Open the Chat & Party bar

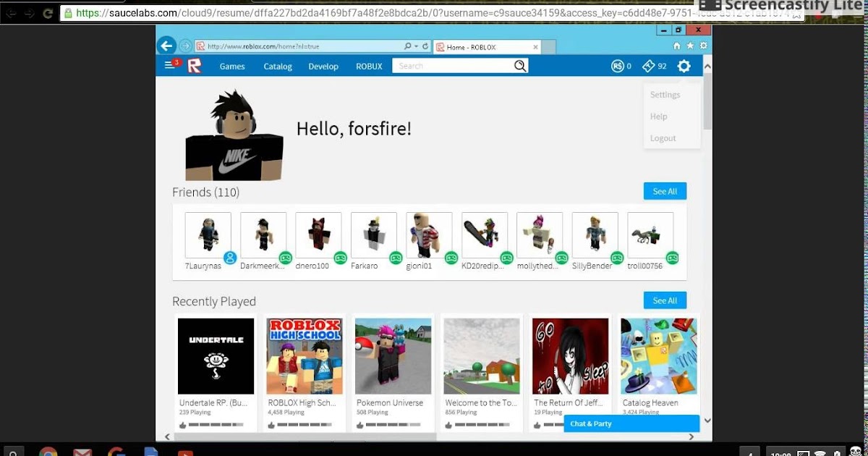coord(631,423)
